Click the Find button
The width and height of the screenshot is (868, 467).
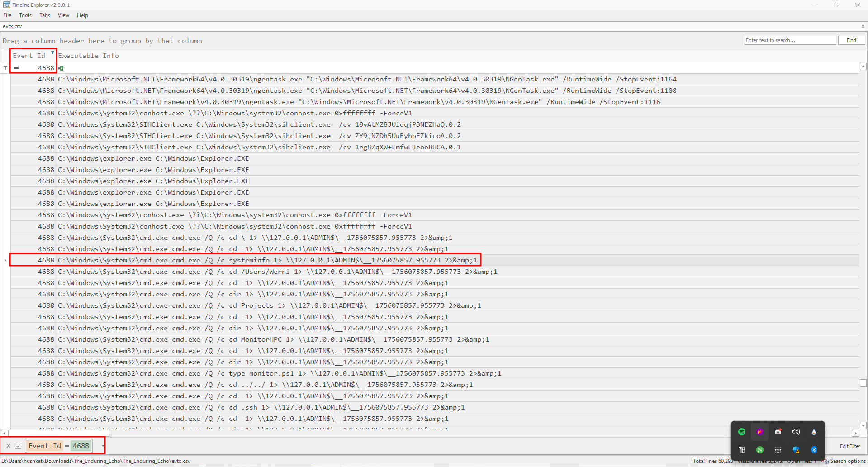point(851,40)
